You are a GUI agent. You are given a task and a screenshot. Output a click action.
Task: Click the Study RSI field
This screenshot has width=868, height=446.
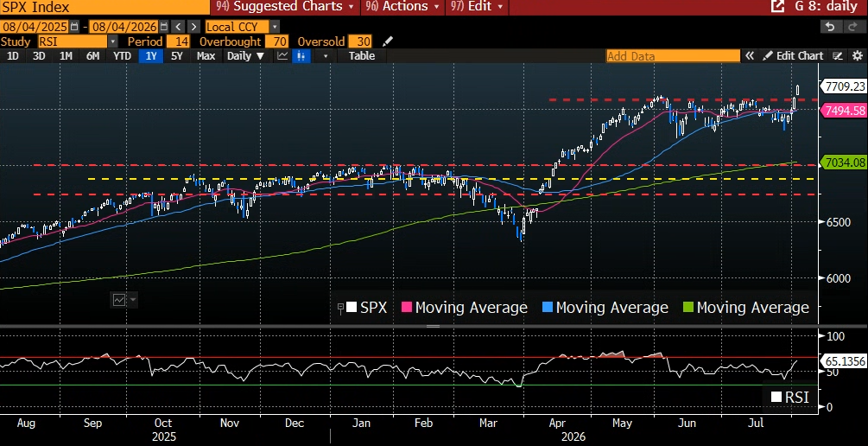(x=73, y=41)
